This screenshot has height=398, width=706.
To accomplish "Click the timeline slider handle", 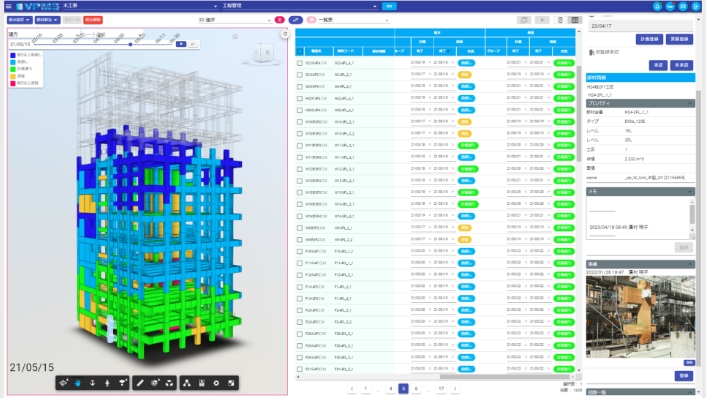I will pos(130,44).
